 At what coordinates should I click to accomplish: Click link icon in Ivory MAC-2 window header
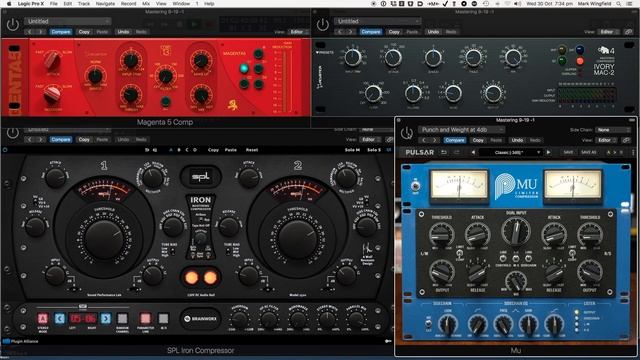click(x=628, y=32)
